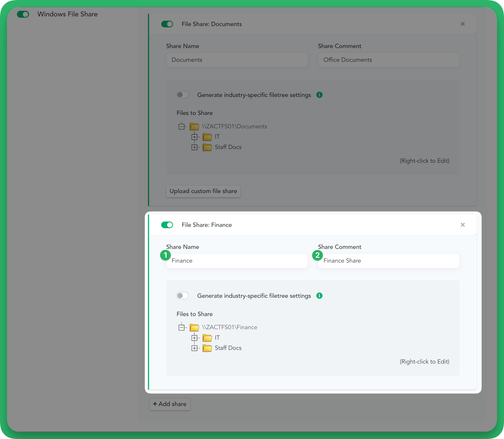Disable the Windows File Share toggle
The height and width of the screenshot is (439, 504).
point(23,14)
